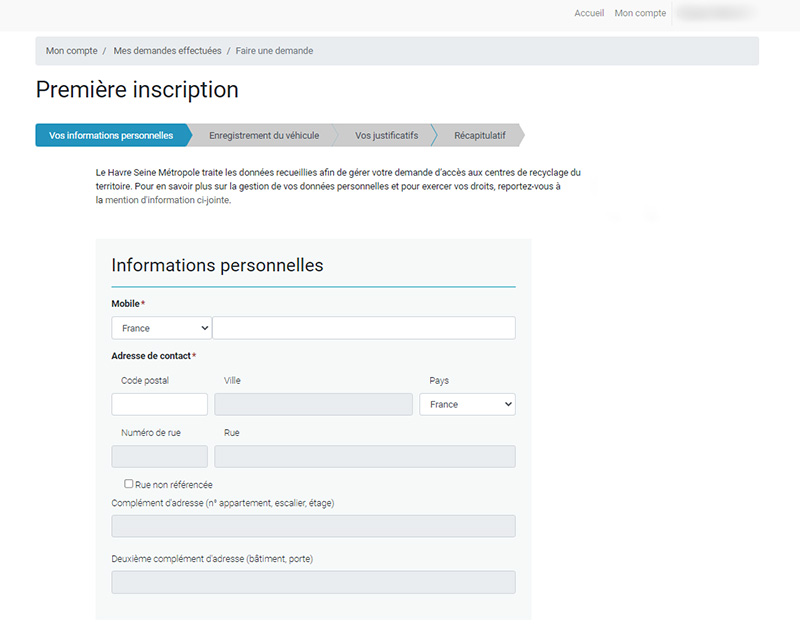
Task: Click the Numéro de rue field
Action: 159,457
